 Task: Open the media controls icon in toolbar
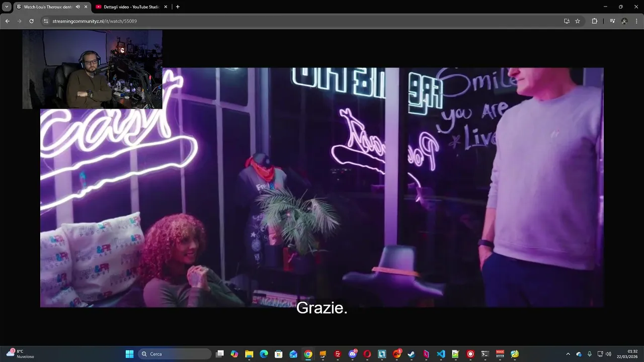[x=612, y=21]
